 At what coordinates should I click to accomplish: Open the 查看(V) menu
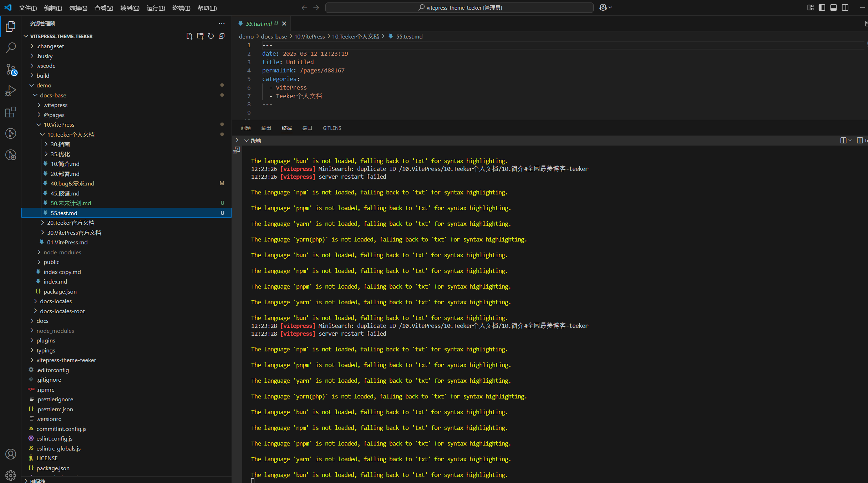tap(104, 8)
